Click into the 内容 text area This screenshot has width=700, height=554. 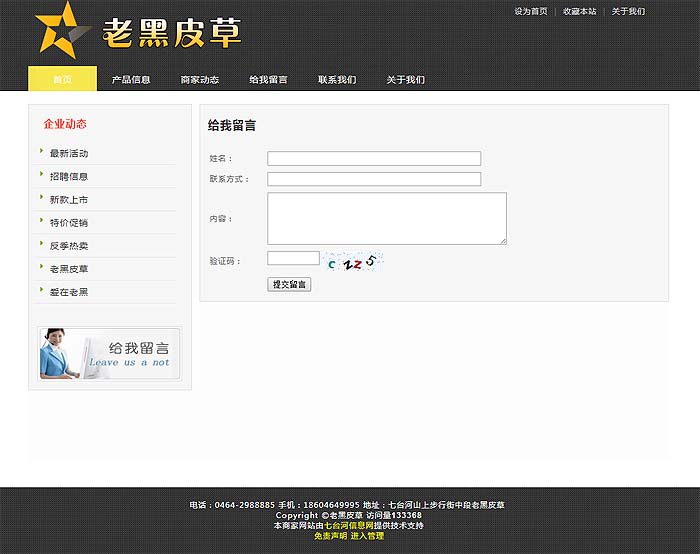pyautogui.click(x=386, y=218)
